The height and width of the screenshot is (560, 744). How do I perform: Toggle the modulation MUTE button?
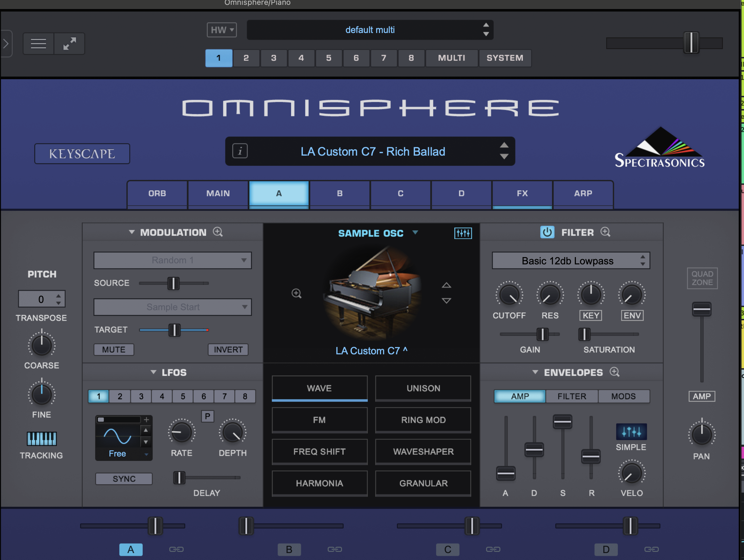pos(114,349)
